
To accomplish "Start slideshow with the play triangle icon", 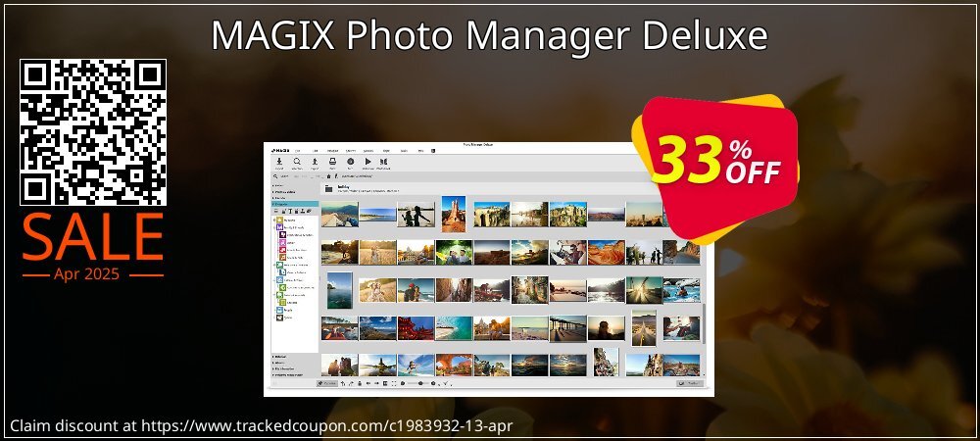I will click(x=368, y=161).
